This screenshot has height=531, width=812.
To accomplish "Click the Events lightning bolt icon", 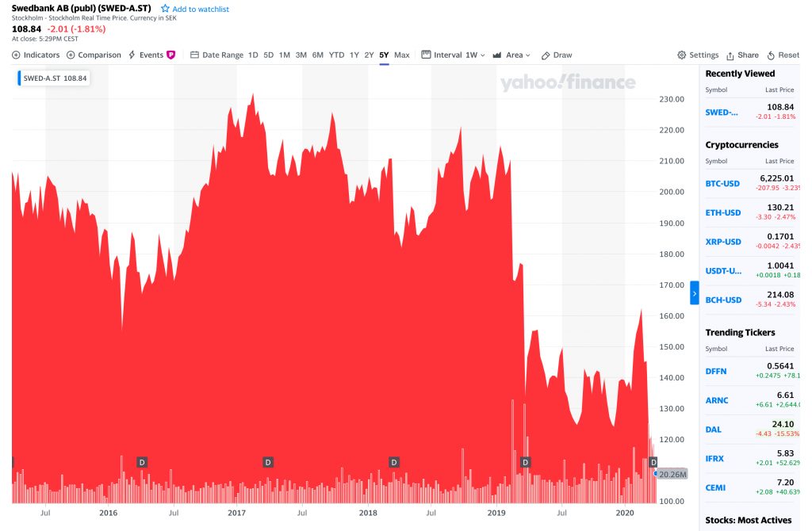I will pos(132,55).
